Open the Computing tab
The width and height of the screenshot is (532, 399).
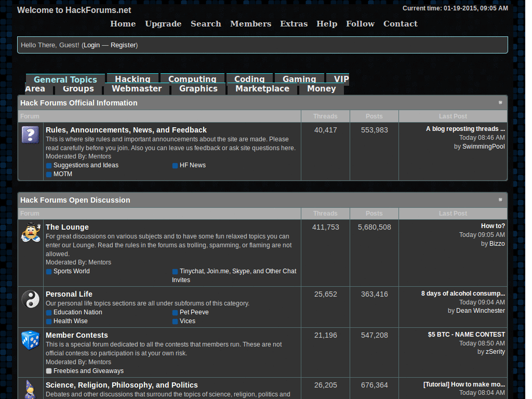(192, 79)
